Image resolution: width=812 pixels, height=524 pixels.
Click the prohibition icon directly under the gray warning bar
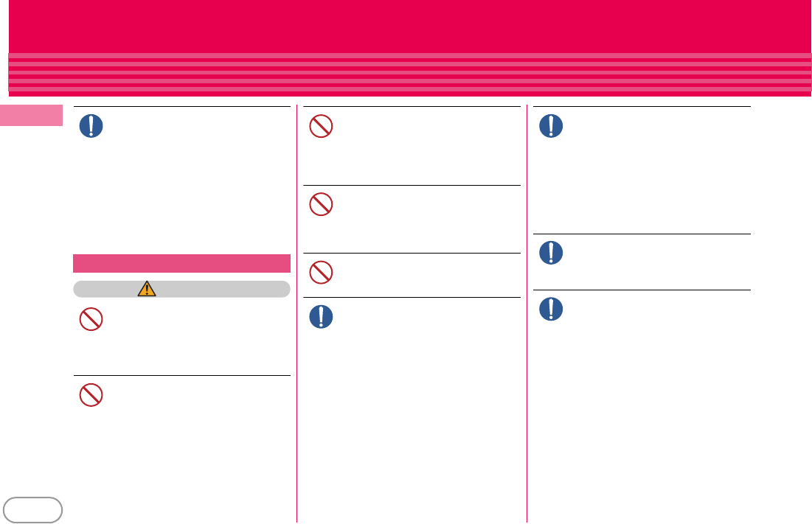point(91,319)
